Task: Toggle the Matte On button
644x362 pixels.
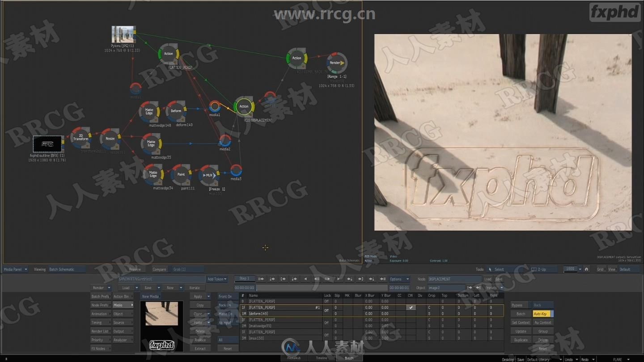Action: [228, 314]
